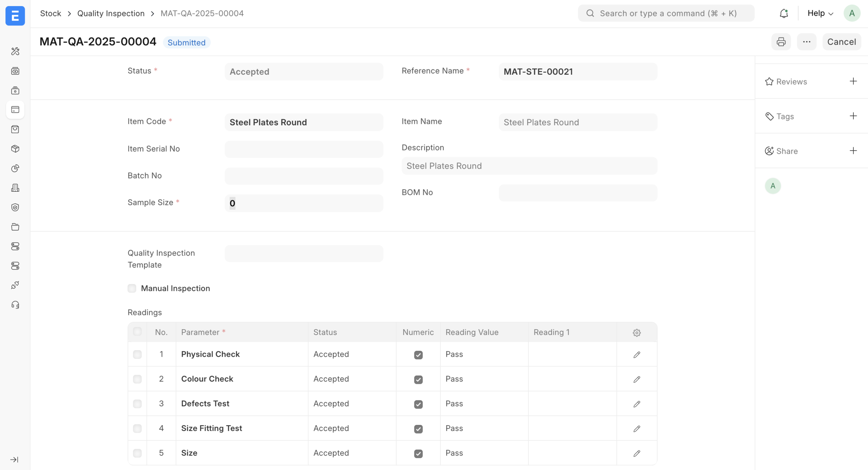
Task: Navigate to Quality Inspection breadcrumb
Action: coord(111,13)
